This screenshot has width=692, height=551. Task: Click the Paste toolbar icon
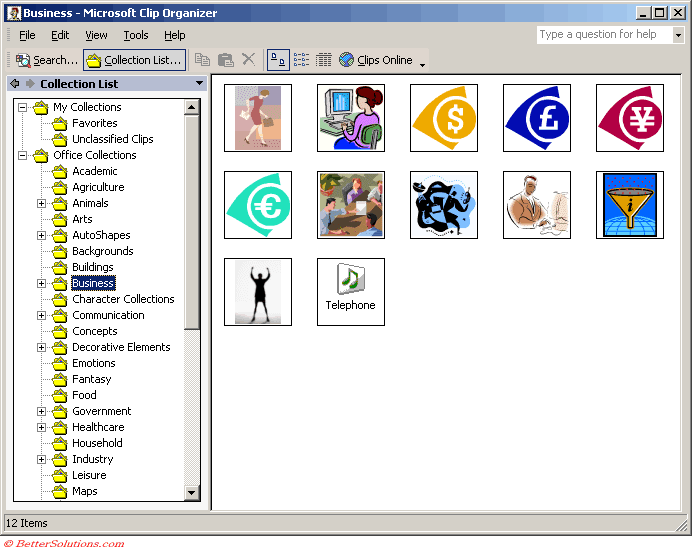(x=226, y=60)
